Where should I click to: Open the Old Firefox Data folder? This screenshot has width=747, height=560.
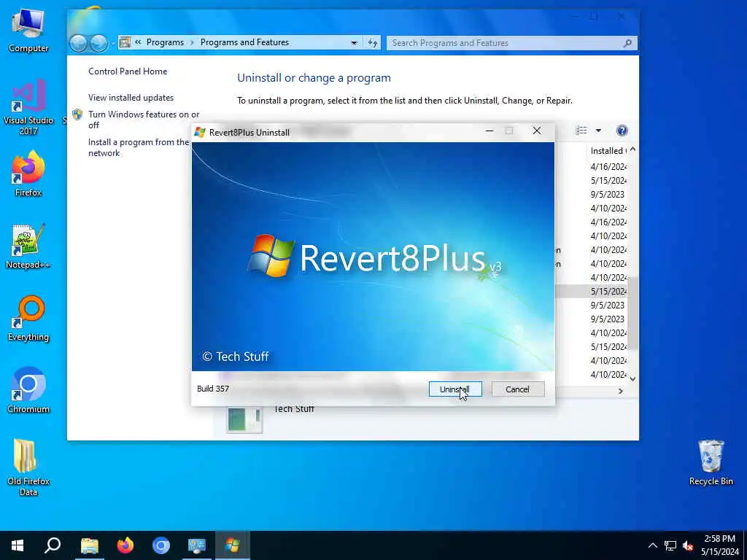(28, 467)
